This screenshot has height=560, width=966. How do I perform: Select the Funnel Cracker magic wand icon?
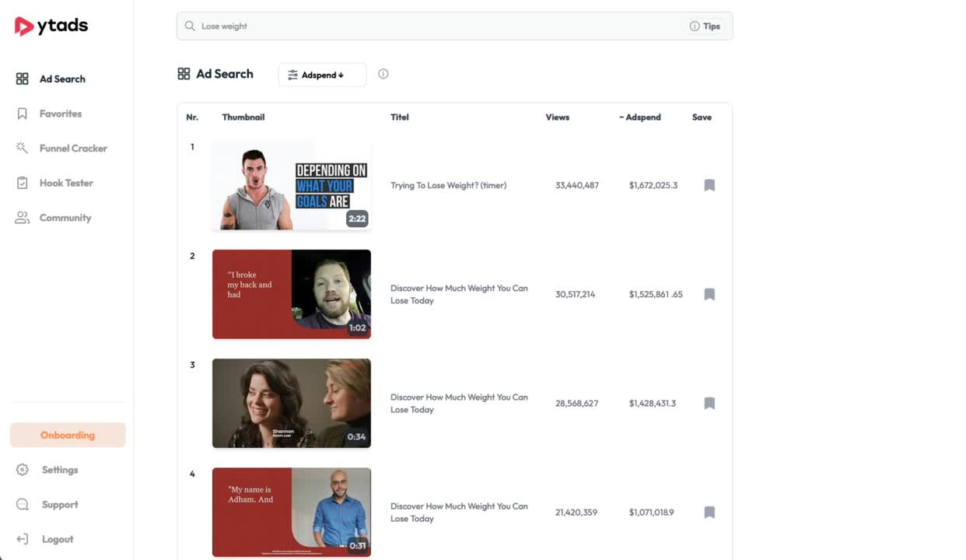(22, 148)
